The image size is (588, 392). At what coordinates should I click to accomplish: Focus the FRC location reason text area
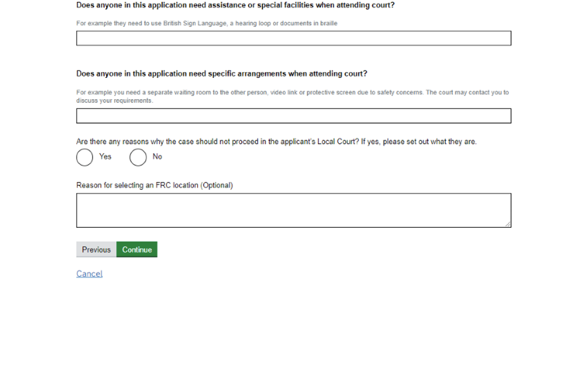(293, 210)
